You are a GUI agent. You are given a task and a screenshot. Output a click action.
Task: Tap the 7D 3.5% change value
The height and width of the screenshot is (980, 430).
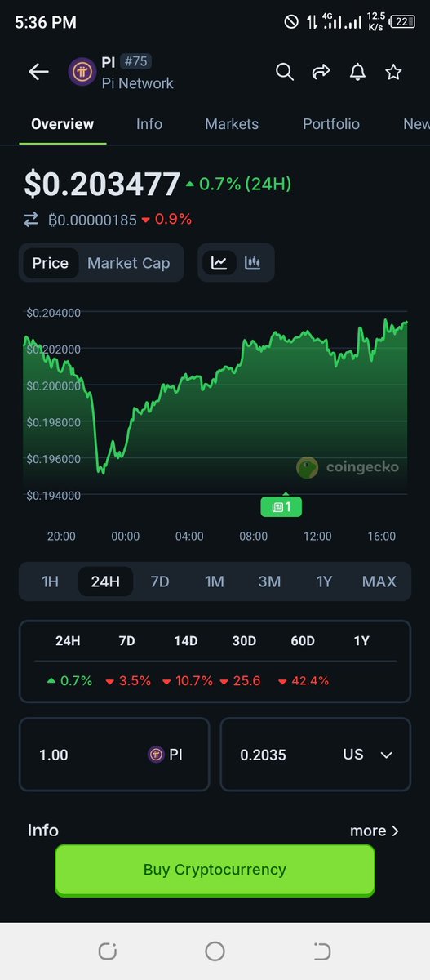128,680
